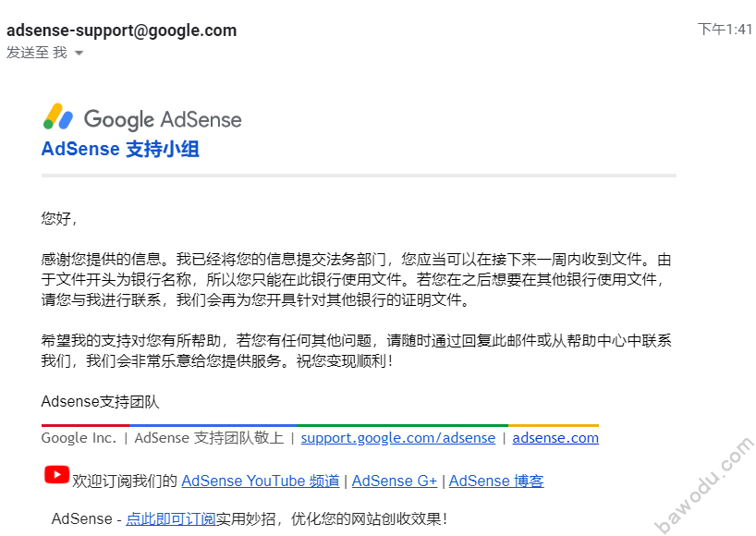756x536 pixels.
Task: Click 欢迎订阅我们的 text beside YouTube icon
Action: (x=125, y=481)
